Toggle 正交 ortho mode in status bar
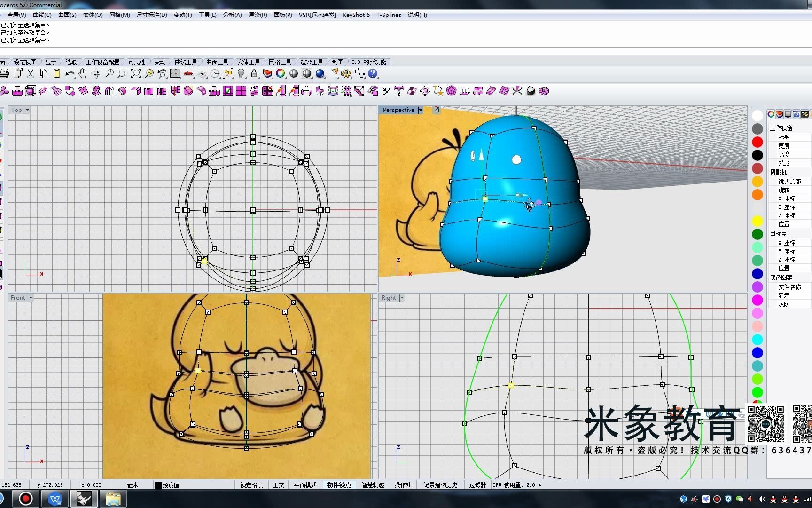The width and height of the screenshot is (812, 508). coord(278,484)
